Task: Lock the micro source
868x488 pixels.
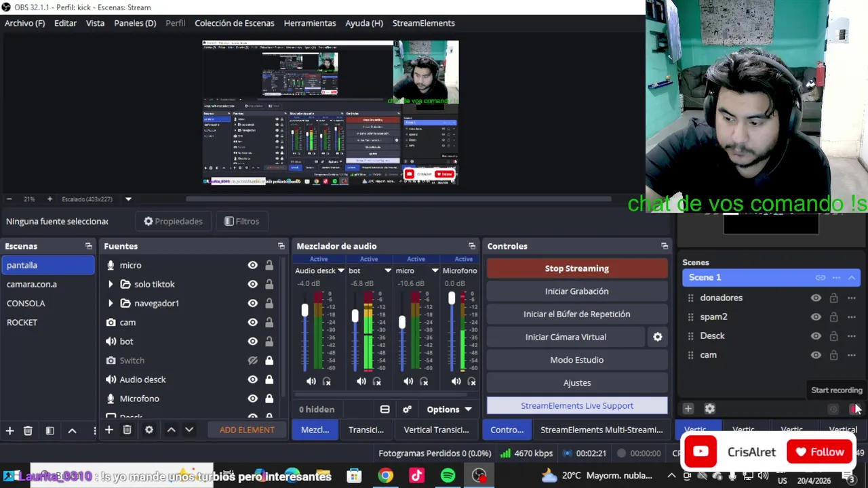Action: pyautogui.click(x=269, y=265)
